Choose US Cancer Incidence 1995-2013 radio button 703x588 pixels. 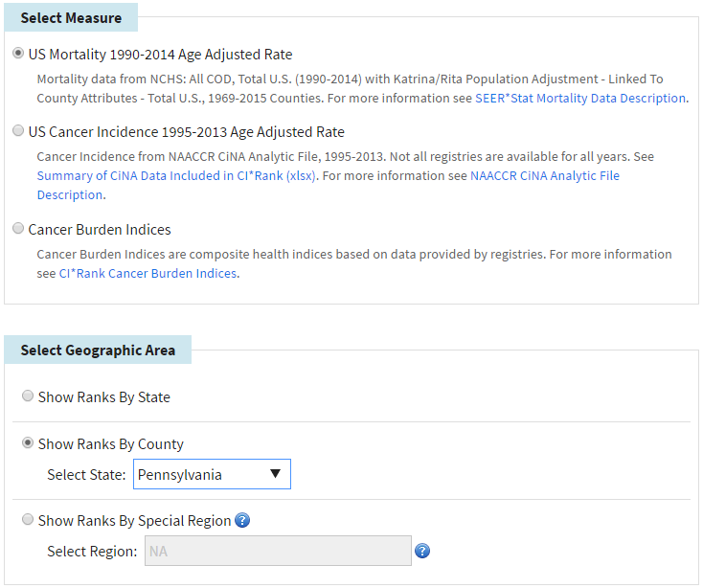pyautogui.click(x=18, y=131)
